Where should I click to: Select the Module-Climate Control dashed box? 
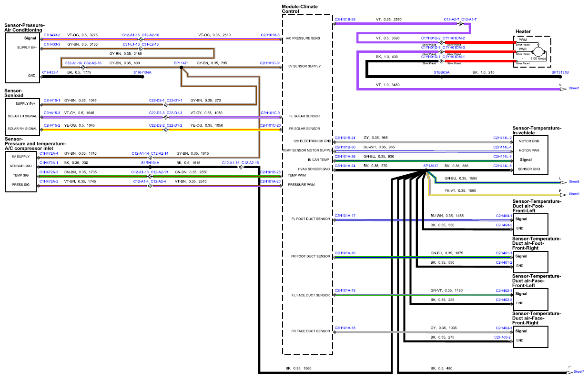307,184
